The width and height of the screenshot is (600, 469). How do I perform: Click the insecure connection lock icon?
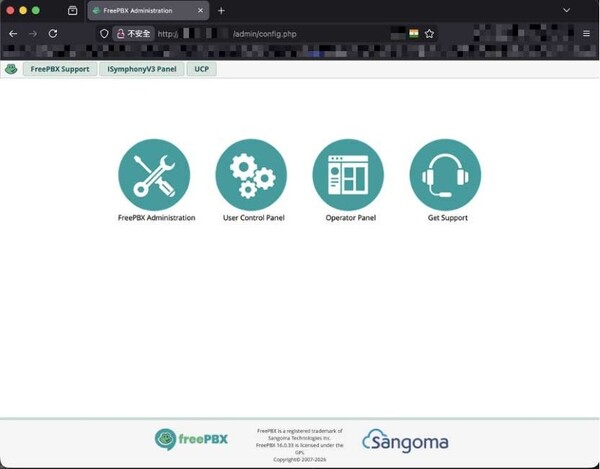[121, 34]
